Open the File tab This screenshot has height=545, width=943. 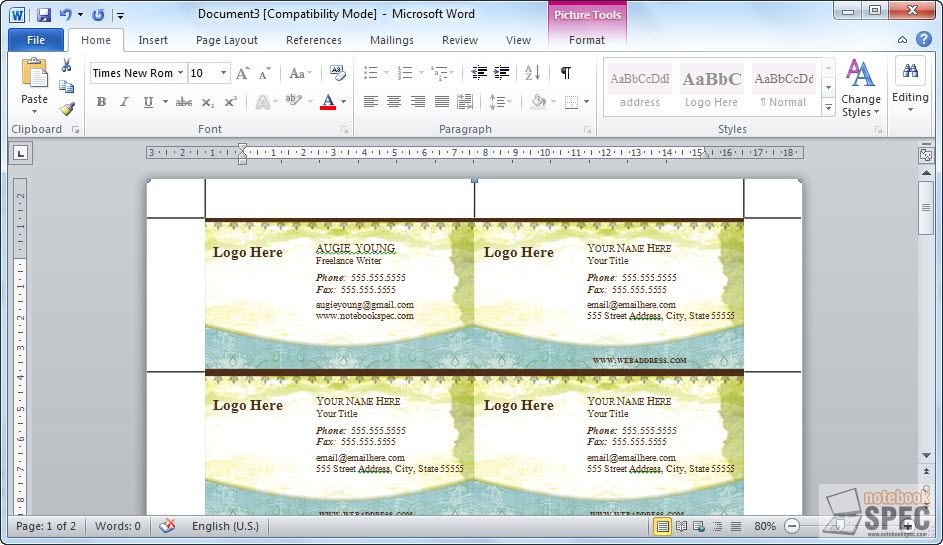click(x=36, y=40)
